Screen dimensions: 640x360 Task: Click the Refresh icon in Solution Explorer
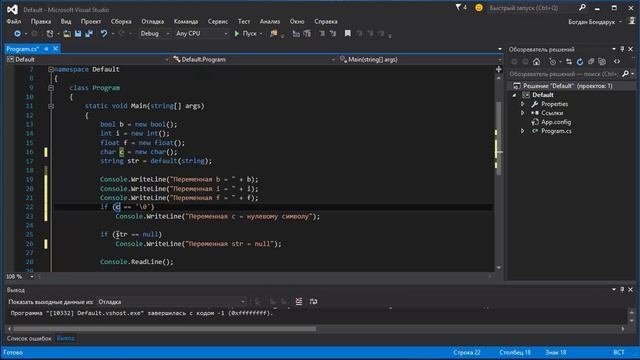(580, 62)
